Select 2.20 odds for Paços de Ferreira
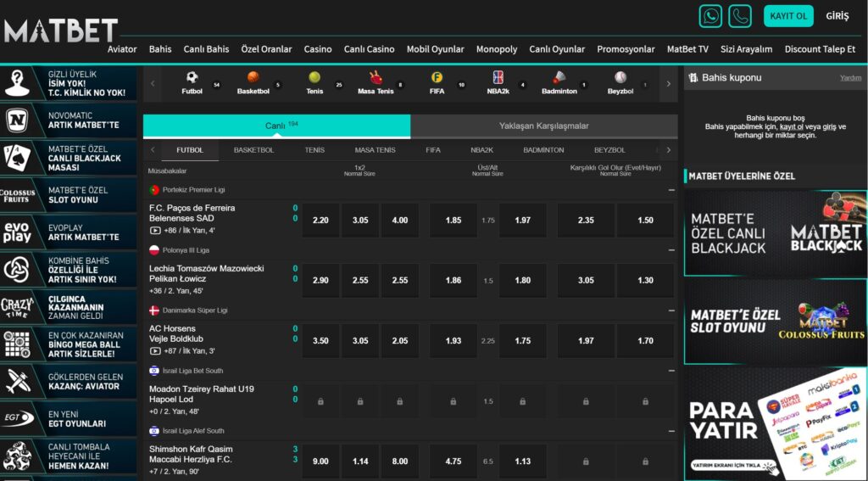The height and width of the screenshot is (481, 868). 320,220
